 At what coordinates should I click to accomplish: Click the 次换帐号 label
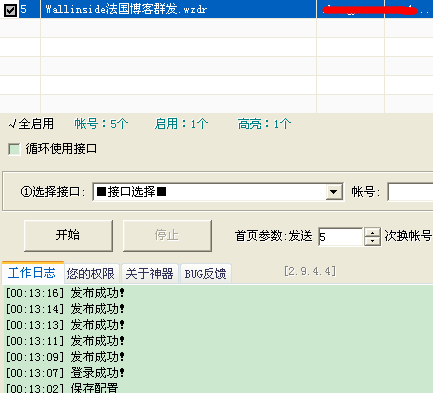point(408,236)
